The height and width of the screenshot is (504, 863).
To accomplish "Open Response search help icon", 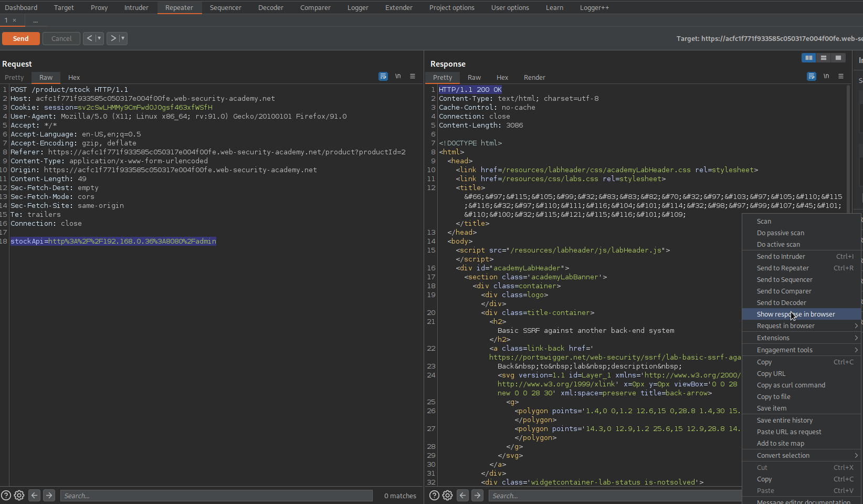I will (435, 495).
